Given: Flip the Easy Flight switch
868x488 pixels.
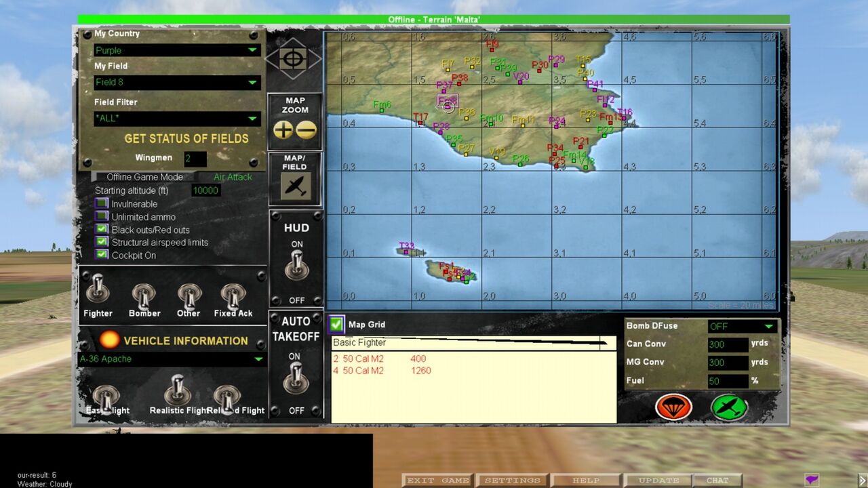Looking at the screenshot, I should (x=105, y=399).
